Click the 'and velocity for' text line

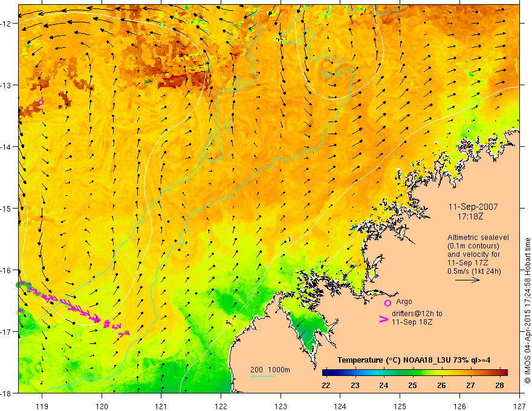point(473,254)
